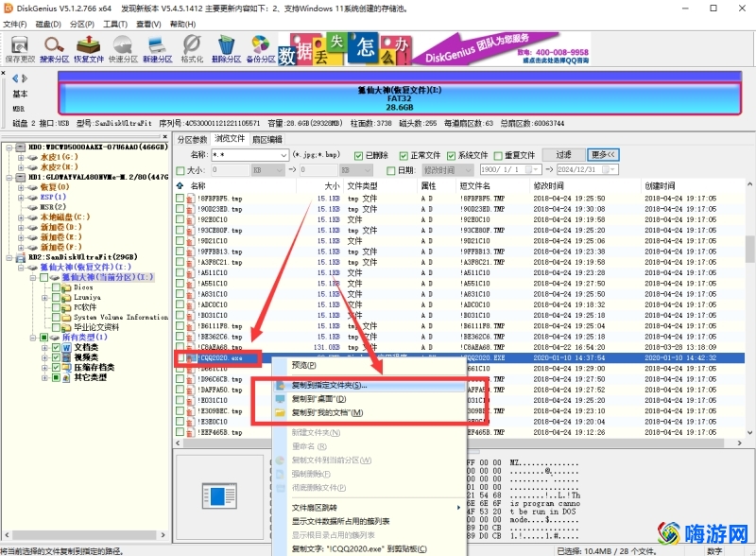Check the Lzuniya folder checkbox
Screen dimensions: 756x556
[56, 297]
